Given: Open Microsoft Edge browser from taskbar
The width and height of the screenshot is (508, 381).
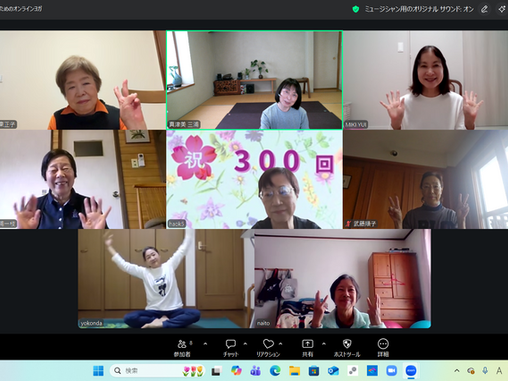Looking at the screenshot, I should (x=275, y=371).
